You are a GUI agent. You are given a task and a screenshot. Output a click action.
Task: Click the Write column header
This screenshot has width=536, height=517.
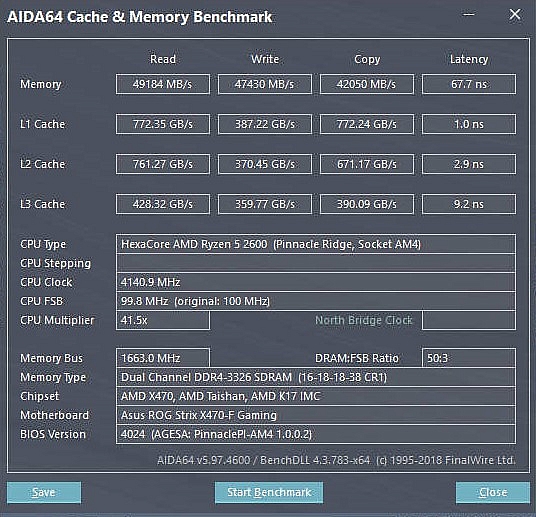point(265,59)
